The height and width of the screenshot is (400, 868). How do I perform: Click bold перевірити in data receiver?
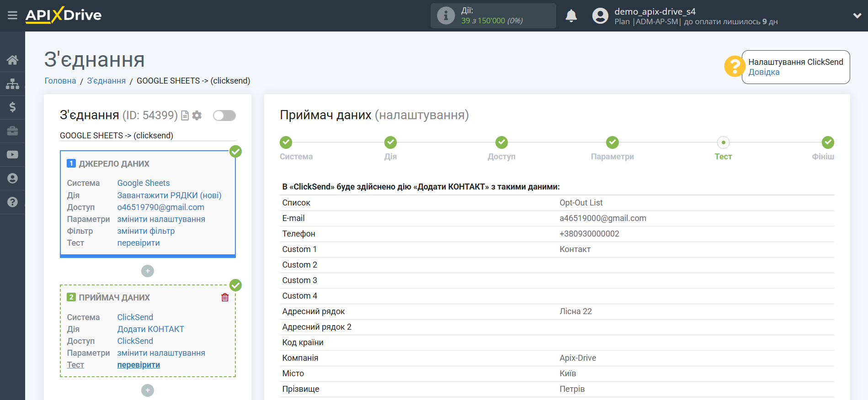tap(138, 365)
